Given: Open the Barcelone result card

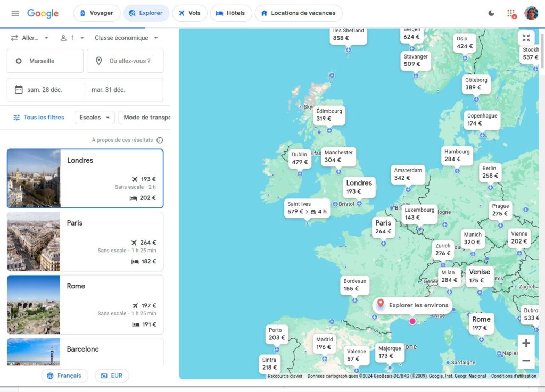Looking at the screenshot, I should (x=85, y=352).
